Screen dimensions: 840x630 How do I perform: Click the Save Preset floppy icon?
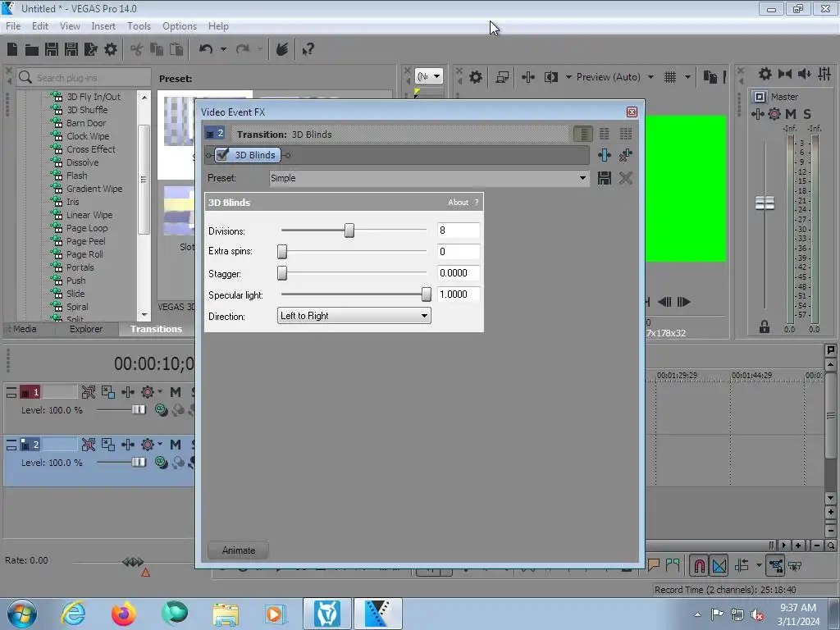[x=605, y=178]
